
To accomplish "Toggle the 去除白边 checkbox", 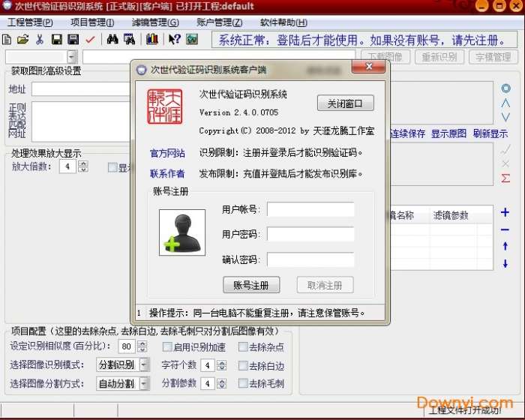I will pos(243,366).
